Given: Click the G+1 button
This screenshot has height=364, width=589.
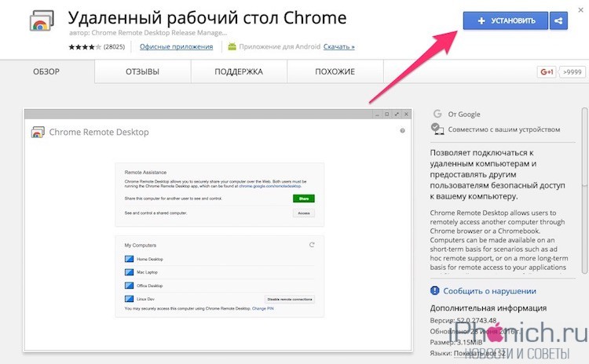Looking at the screenshot, I should 547,71.
